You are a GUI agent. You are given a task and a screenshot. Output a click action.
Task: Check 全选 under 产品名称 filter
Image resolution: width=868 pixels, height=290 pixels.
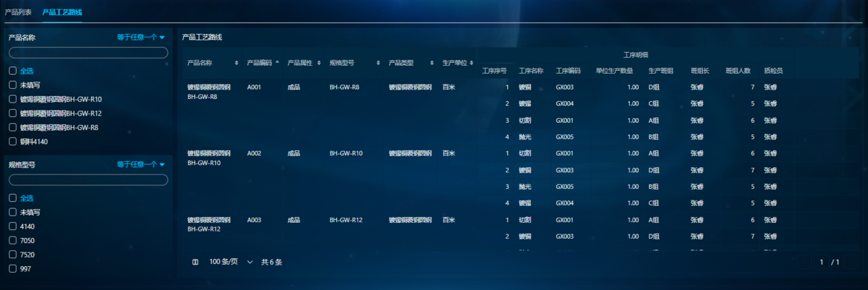click(12, 71)
